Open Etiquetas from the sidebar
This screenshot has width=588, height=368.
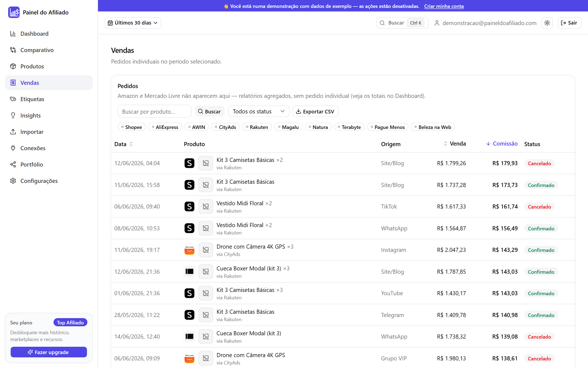[x=49, y=99]
